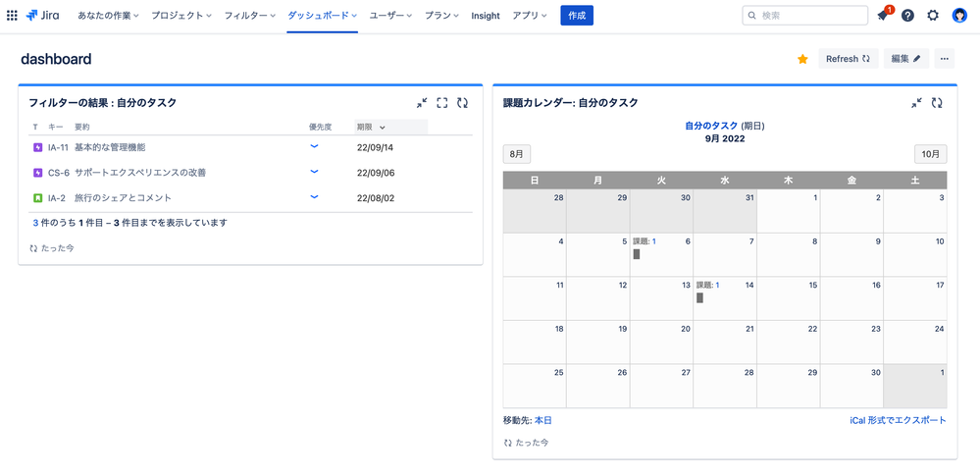Click the issue bar on September 14

[700, 297]
